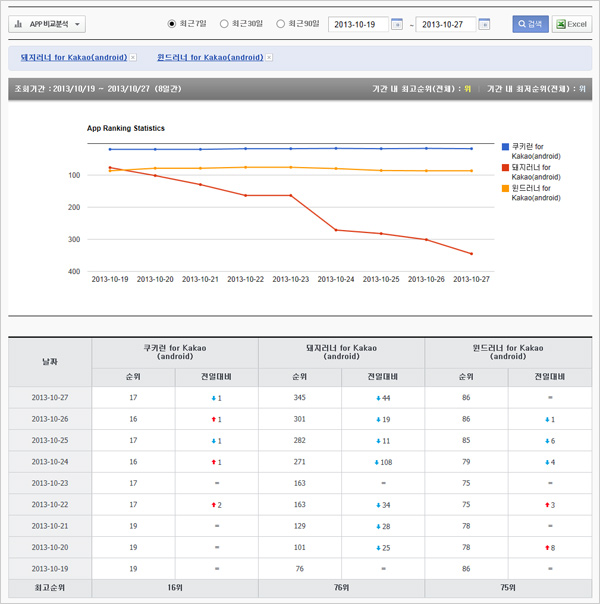This screenshot has height=604, width=600.
Task: Click the 쿠키런 for Kakao table header
Action: (175, 352)
